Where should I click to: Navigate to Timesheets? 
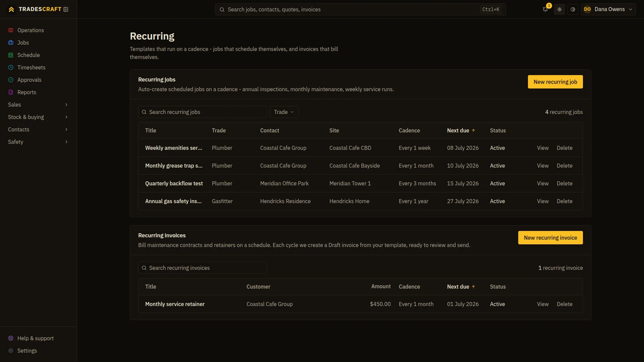pos(38,67)
